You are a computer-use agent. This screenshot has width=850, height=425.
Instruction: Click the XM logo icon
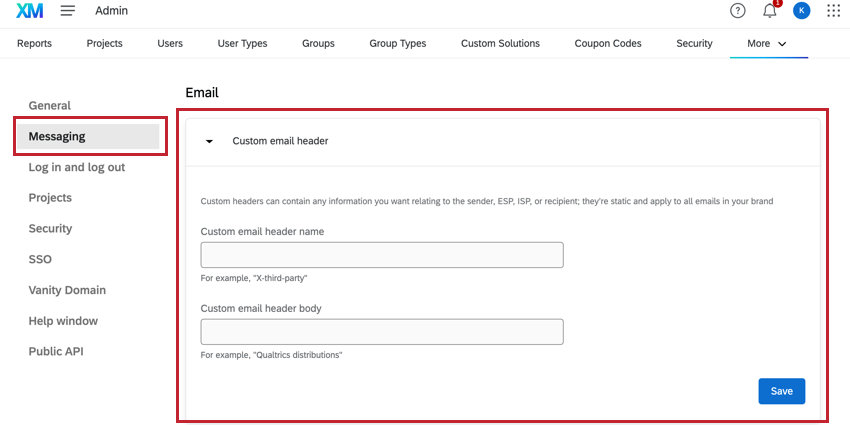click(x=29, y=11)
